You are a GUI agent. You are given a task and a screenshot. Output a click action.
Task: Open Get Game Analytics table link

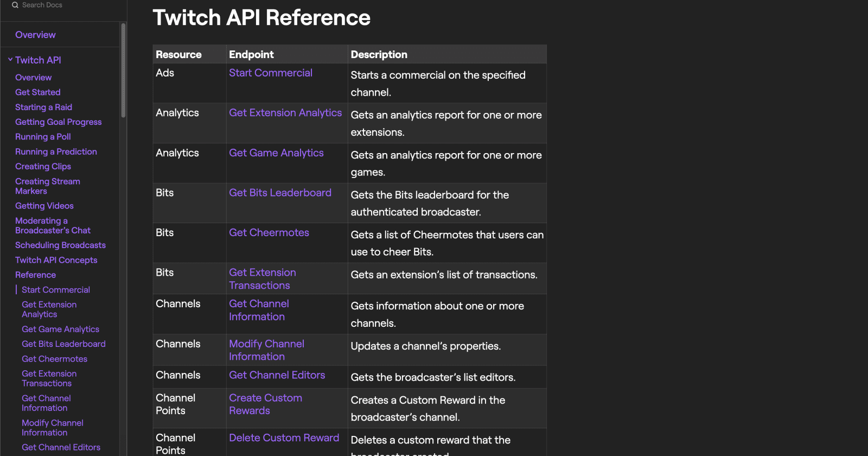(x=276, y=153)
